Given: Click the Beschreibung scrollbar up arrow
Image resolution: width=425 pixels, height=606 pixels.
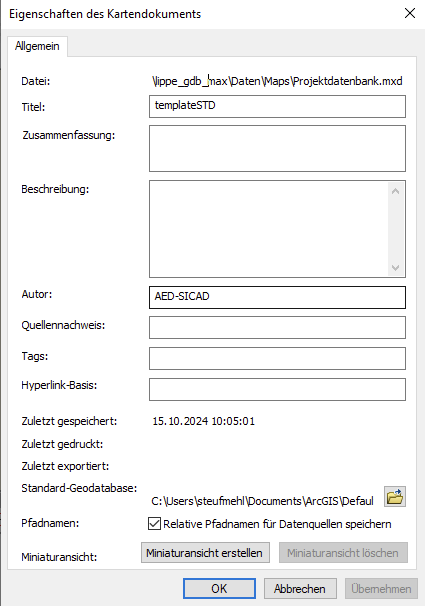Looking at the screenshot, I should click(395, 191).
